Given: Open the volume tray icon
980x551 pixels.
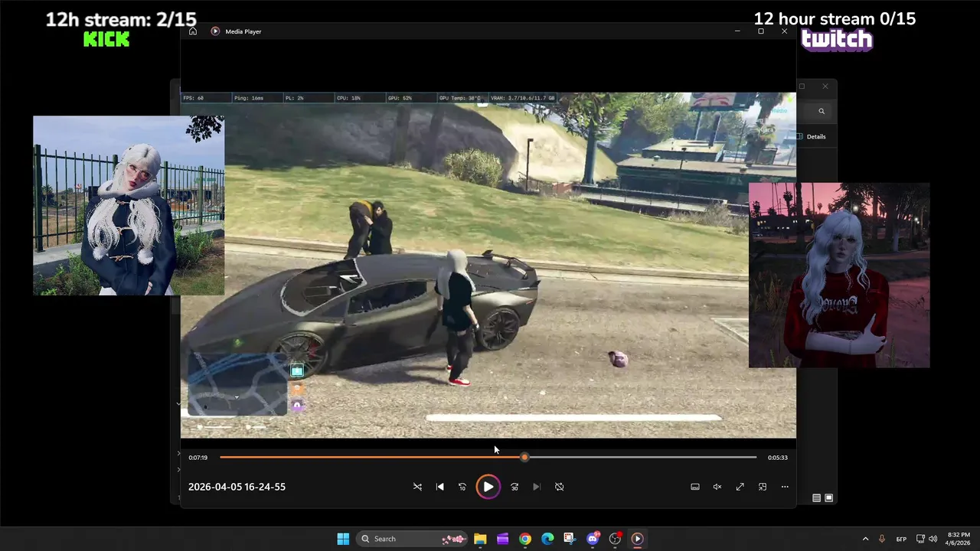Looking at the screenshot, I should (x=933, y=539).
